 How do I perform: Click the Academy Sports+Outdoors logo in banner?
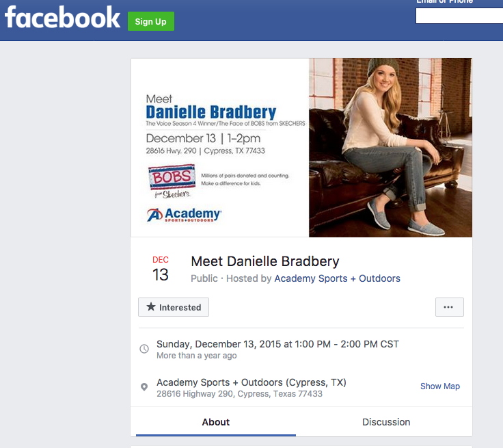click(184, 215)
